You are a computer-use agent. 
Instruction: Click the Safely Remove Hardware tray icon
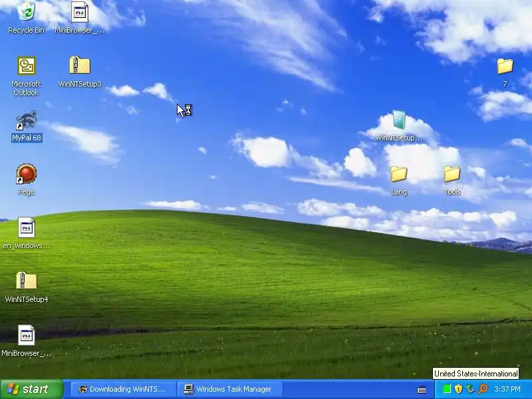470,389
